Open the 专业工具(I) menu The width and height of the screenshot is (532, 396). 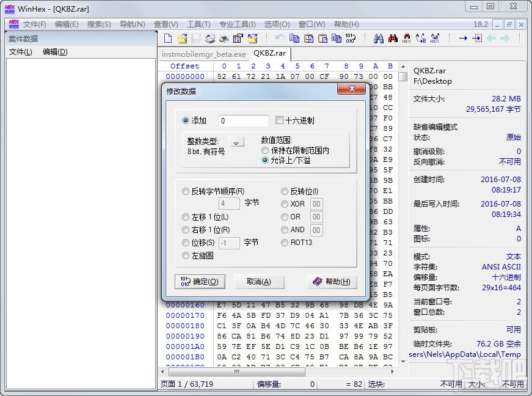coord(237,24)
